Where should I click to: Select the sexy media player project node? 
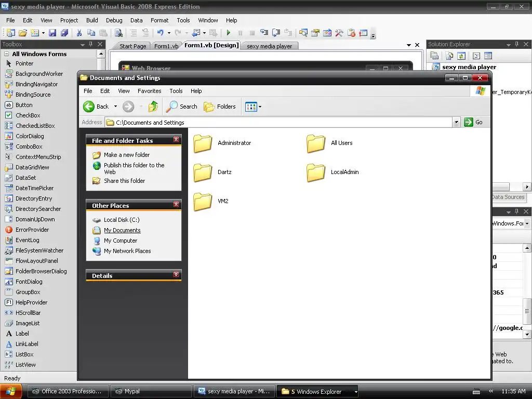coord(469,67)
